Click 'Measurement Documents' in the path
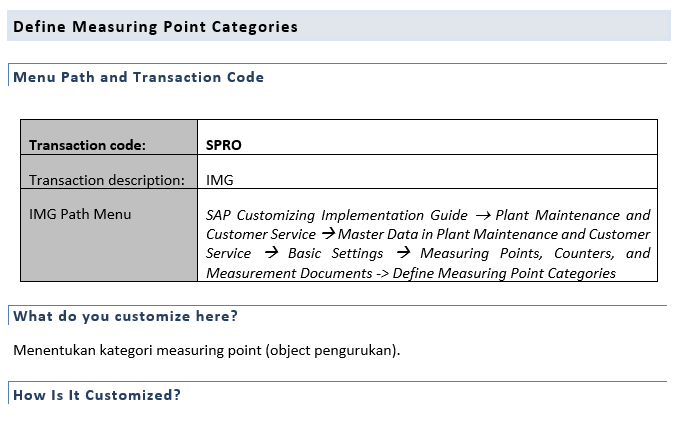The width and height of the screenshot is (691, 421). pyautogui.click(x=289, y=273)
